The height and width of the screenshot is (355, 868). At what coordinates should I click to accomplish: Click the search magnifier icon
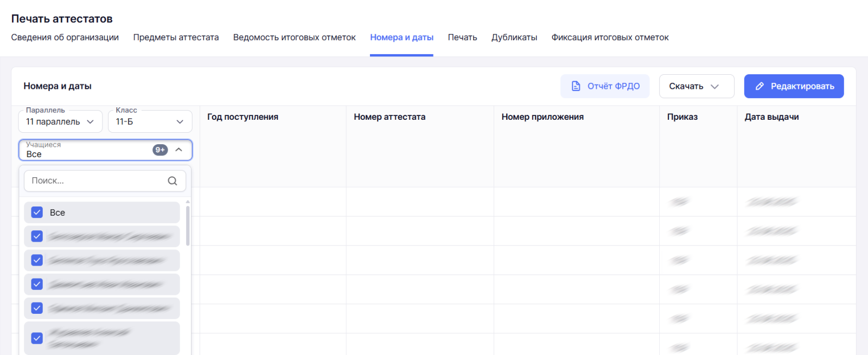[x=173, y=181]
